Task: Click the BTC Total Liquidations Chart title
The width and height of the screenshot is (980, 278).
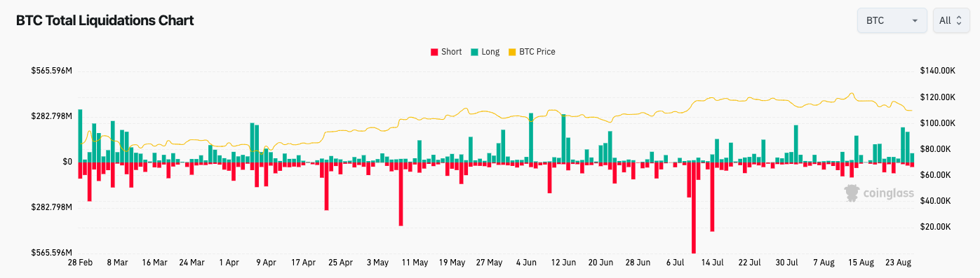Action: (105, 20)
